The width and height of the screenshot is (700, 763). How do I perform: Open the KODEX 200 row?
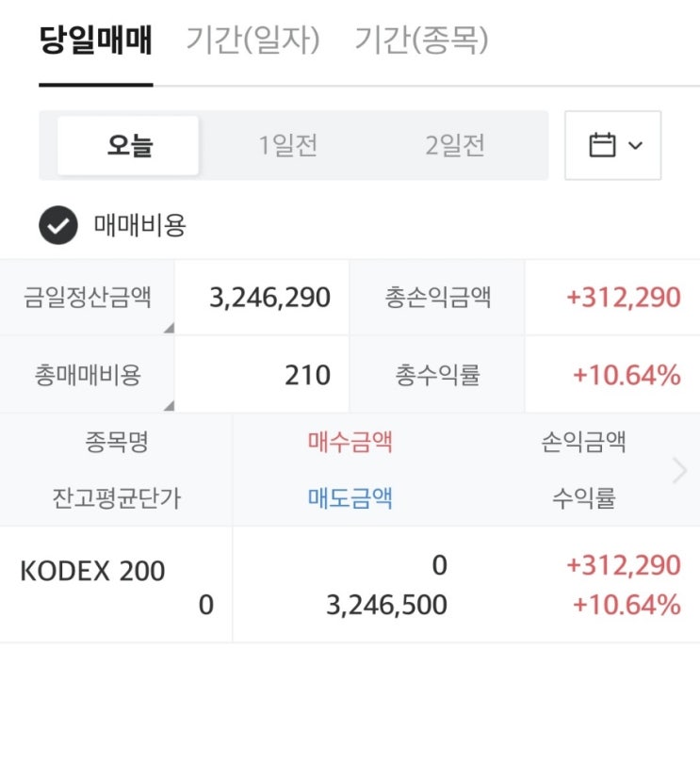tap(92, 571)
